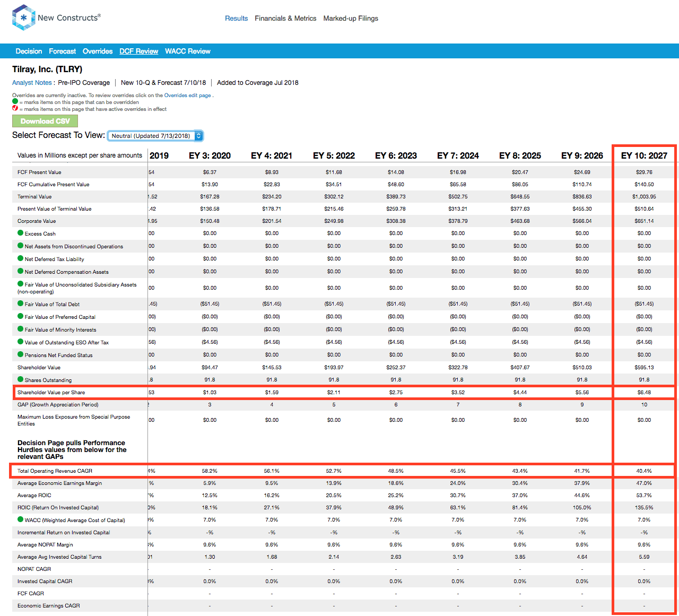This screenshot has width=679, height=616.
Task: Open the Results top navigation item
Action: pos(236,18)
